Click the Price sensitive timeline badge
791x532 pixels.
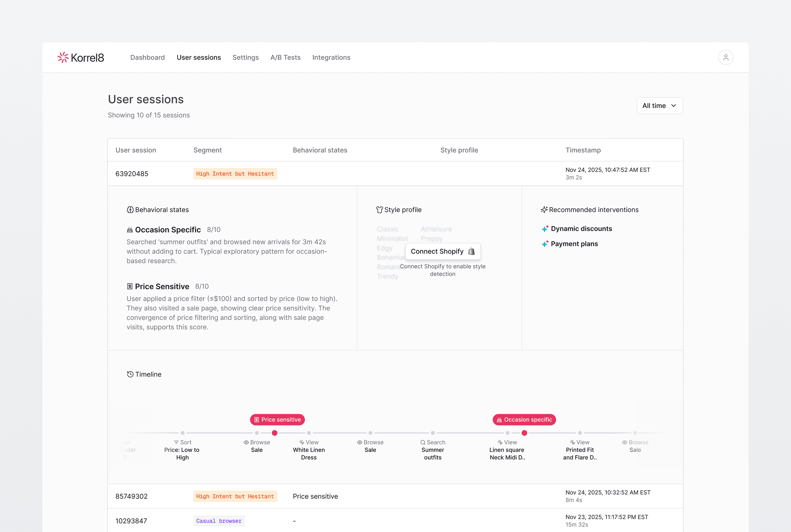(x=277, y=420)
